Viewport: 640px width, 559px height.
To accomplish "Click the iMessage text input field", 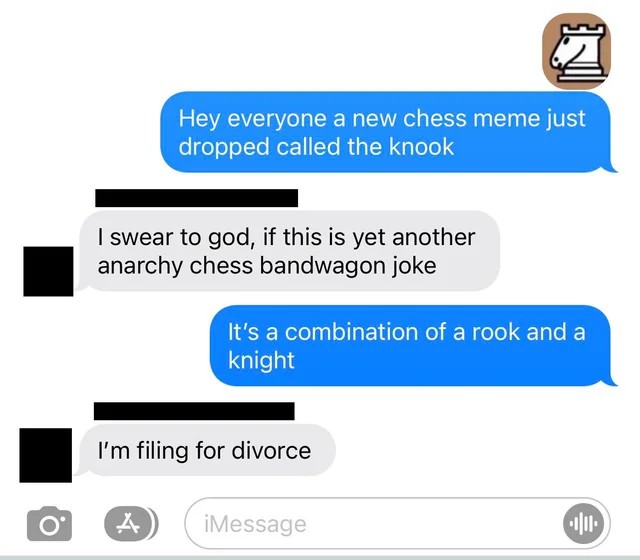I will (397, 524).
